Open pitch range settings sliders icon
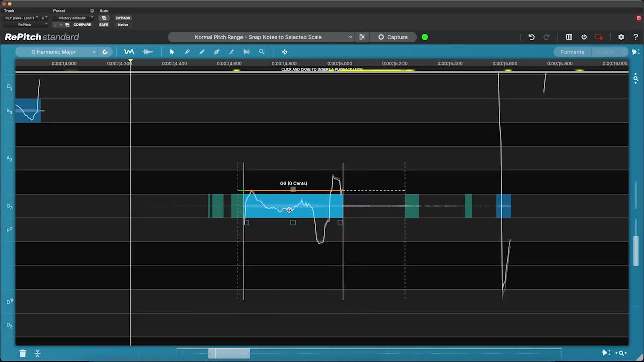 (362, 37)
